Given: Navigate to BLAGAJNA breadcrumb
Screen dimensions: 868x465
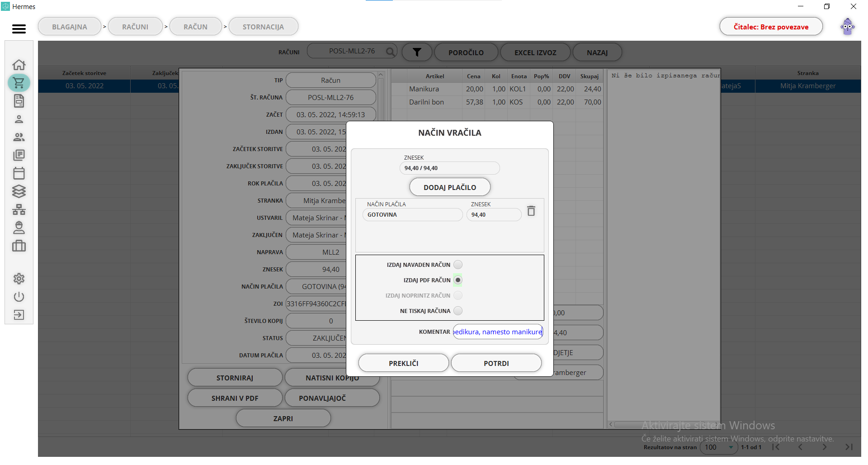Looking at the screenshot, I should 70,27.
